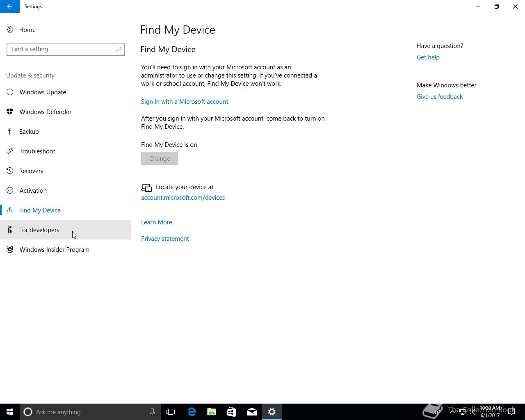Open File Explorer from the taskbar
The width and height of the screenshot is (525, 420).
pos(212,412)
